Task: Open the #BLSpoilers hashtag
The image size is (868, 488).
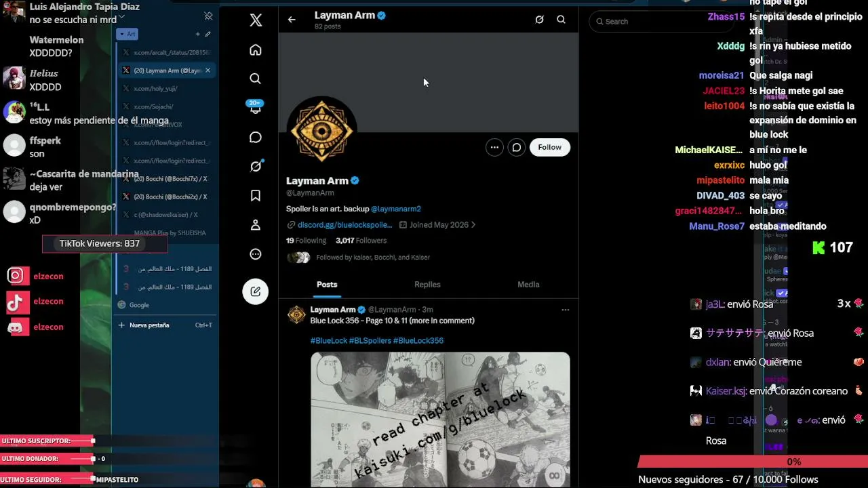Action: [x=370, y=341]
